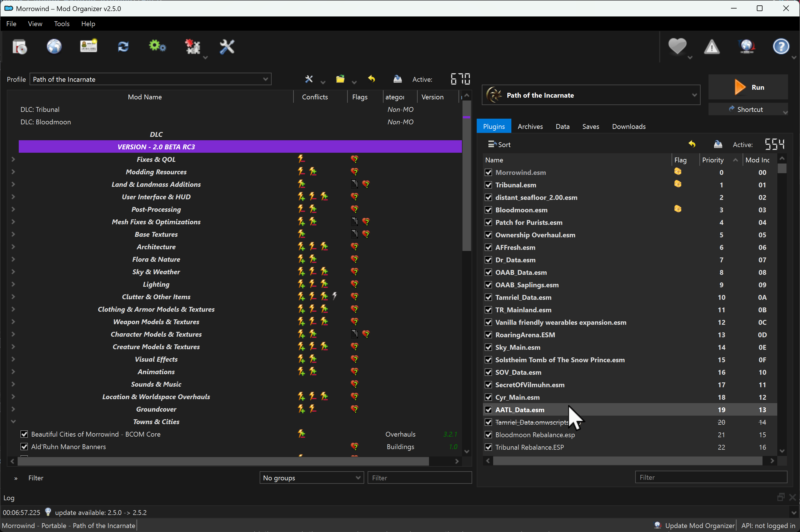The width and height of the screenshot is (800, 532).
Task: Collapse the Towns & Cities separator
Action: tap(13, 422)
